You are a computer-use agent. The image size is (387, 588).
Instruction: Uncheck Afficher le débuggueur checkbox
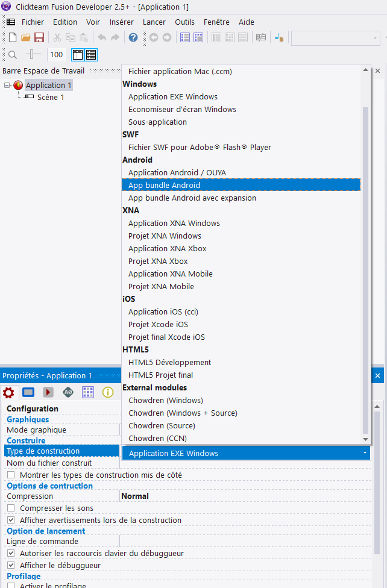tap(11, 565)
